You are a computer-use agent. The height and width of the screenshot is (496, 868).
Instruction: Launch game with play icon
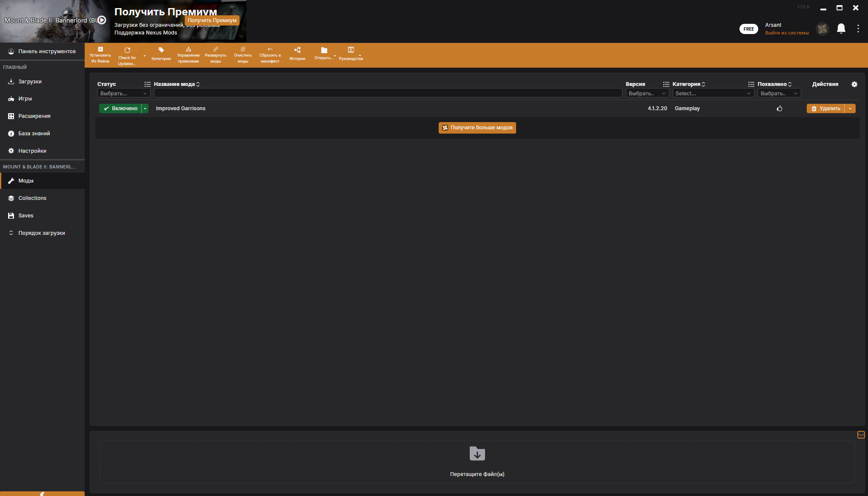[102, 20]
